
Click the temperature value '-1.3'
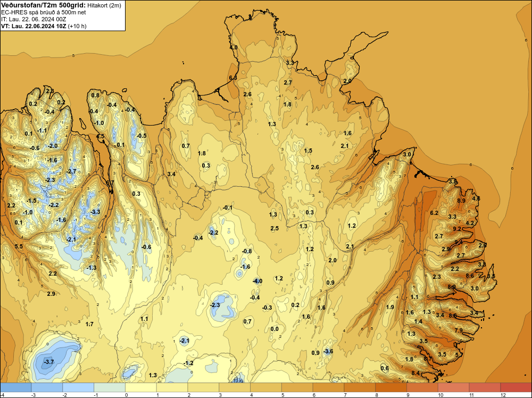[x=92, y=268]
